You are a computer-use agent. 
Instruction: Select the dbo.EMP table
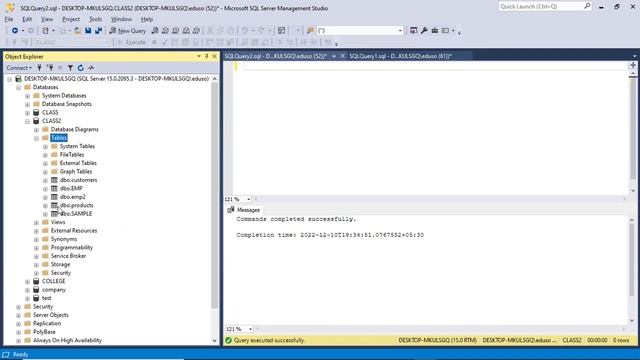pyautogui.click(x=71, y=188)
